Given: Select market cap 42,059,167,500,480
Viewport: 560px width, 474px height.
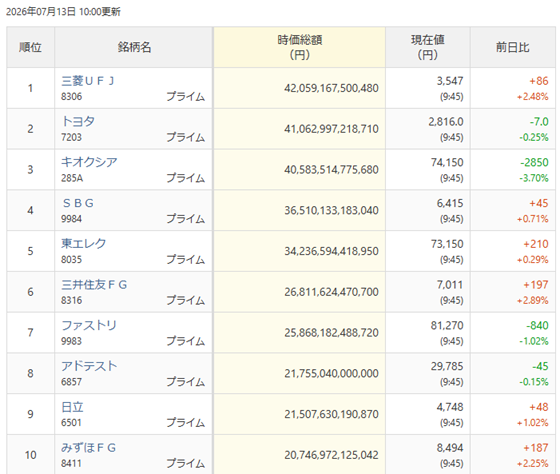Looking at the screenshot, I should (x=331, y=88).
